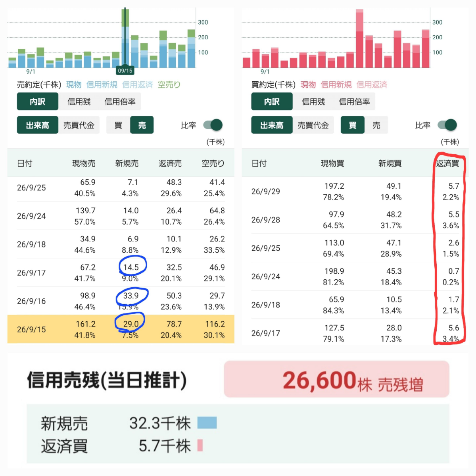
Task: Click the 116.2 空売り value
Action: [215, 324]
